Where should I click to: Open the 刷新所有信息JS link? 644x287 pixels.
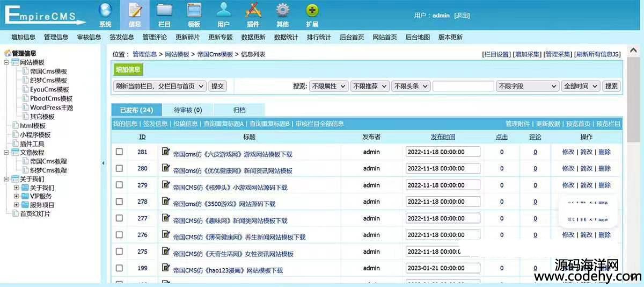click(597, 54)
